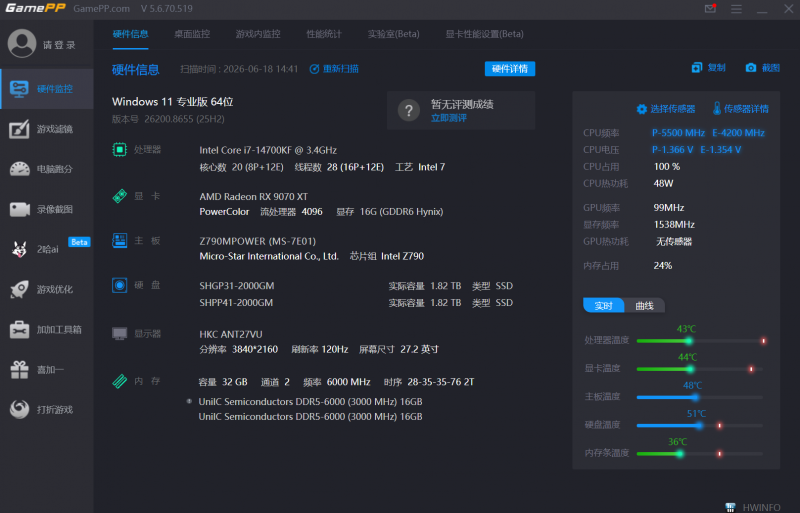Open 选择传感器 sensor selection
Screen dimensions: 800x513
click(x=666, y=109)
